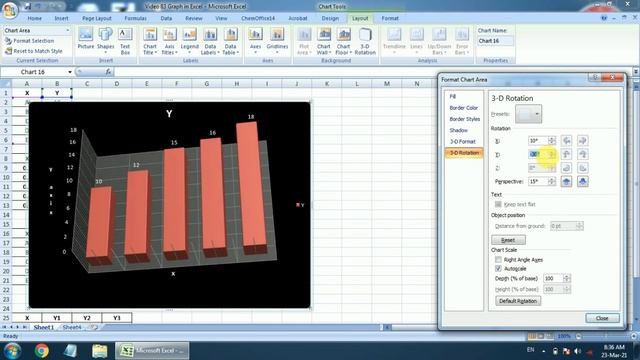This screenshot has width=640, height=360.
Task: Rotate Y up in the dialog
Action: pos(566,154)
